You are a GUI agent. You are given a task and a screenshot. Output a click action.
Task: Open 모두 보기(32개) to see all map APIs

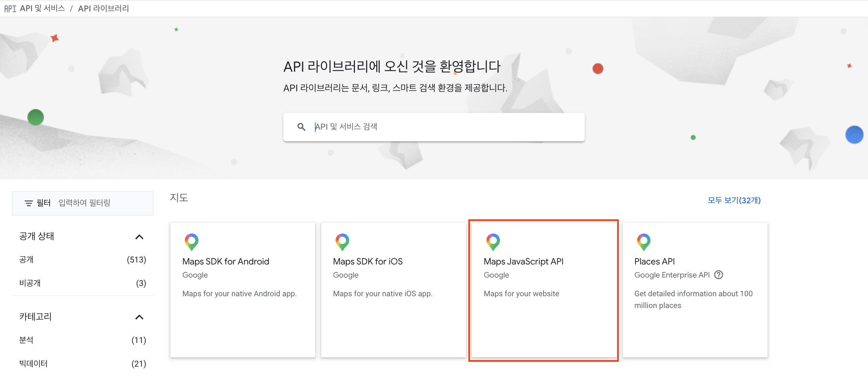click(734, 200)
